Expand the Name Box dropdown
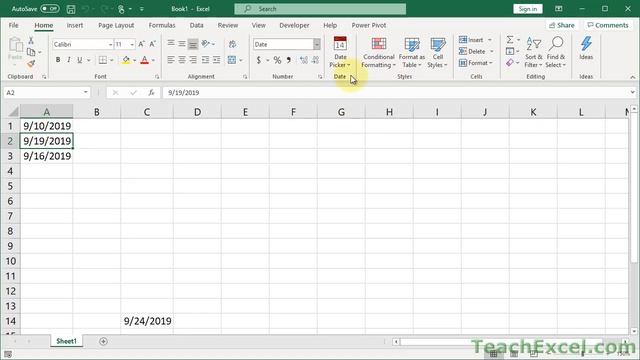640x360 pixels. [x=86, y=93]
